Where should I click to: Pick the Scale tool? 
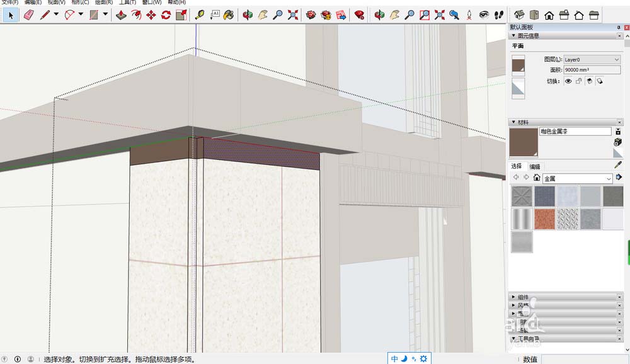(x=181, y=15)
